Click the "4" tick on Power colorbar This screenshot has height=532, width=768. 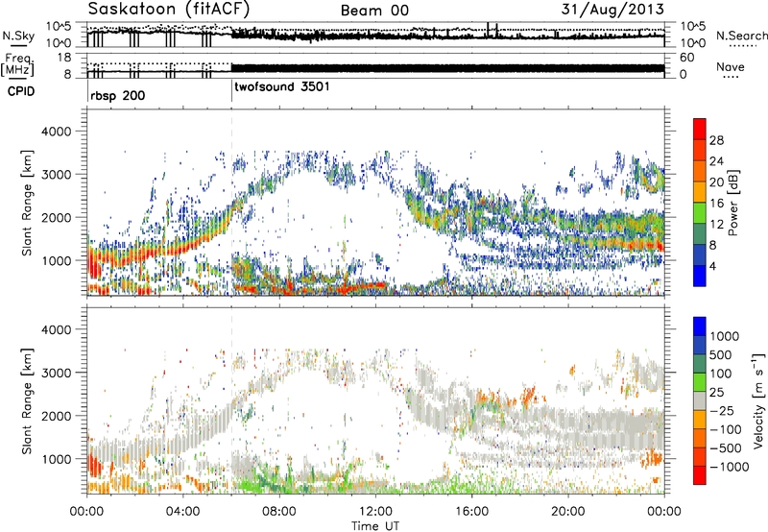tap(713, 266)
